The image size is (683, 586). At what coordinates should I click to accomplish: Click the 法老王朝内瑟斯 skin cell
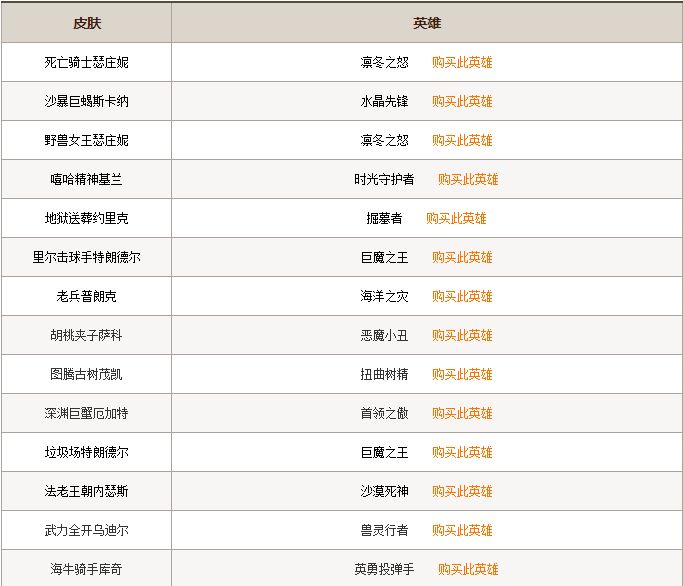(87, 491)
